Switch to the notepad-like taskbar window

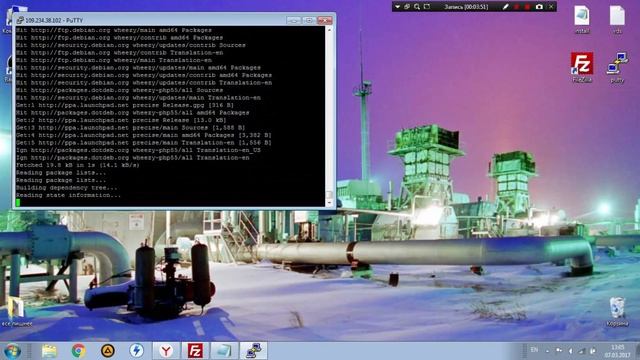(x=224, y=351)
